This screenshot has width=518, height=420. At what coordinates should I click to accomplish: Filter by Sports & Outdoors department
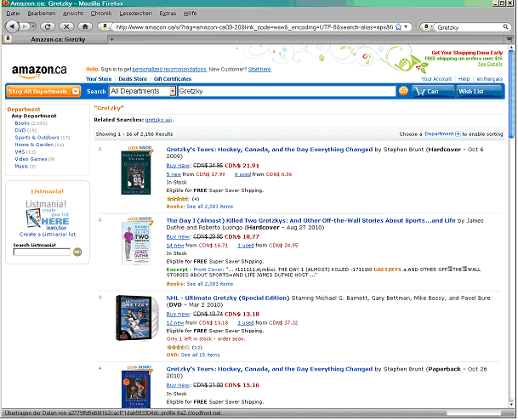37,138
